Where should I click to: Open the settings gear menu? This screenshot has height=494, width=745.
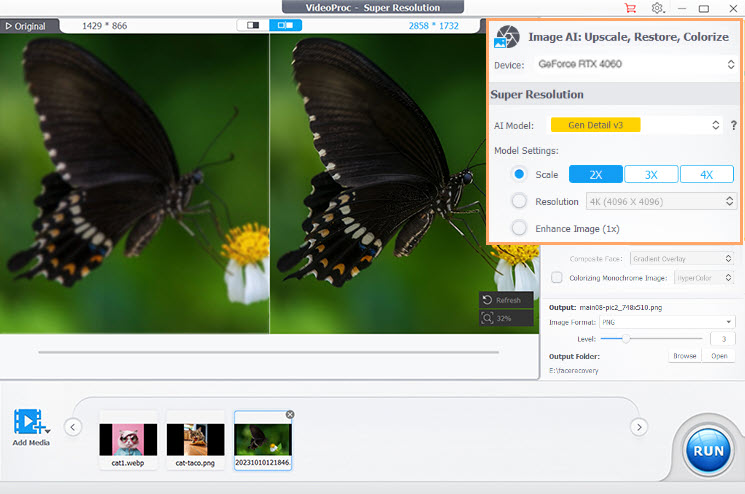[658, 8]
